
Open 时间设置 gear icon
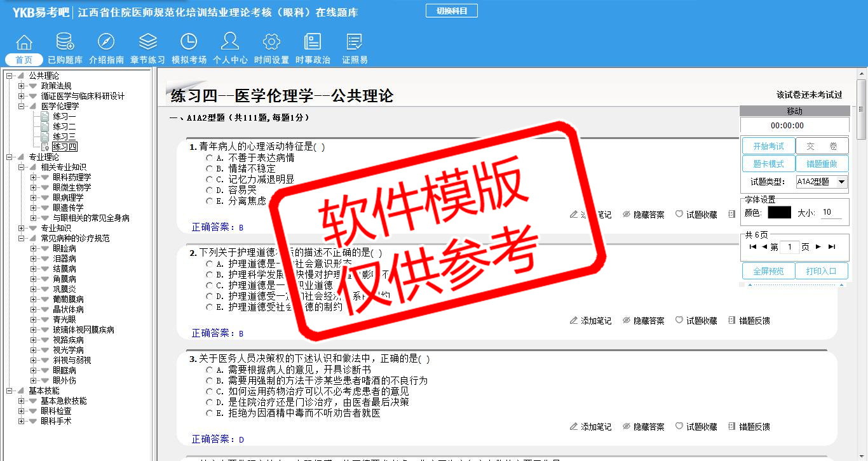[x=271, y=43]
